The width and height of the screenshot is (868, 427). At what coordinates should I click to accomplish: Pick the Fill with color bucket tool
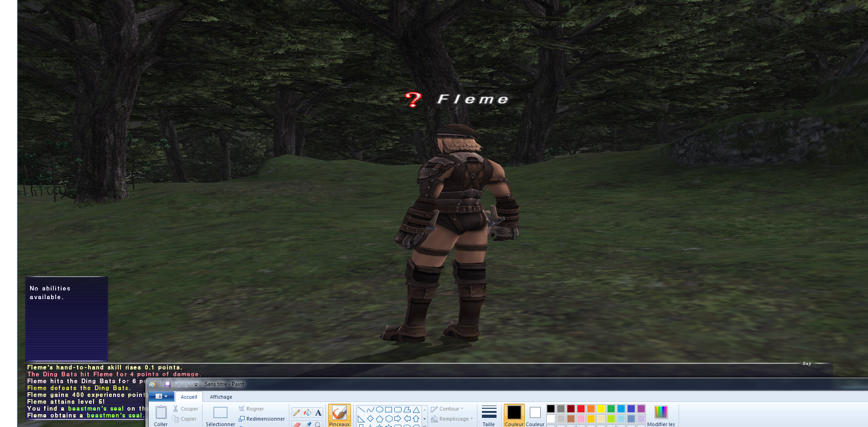click(x=308, y=413)
